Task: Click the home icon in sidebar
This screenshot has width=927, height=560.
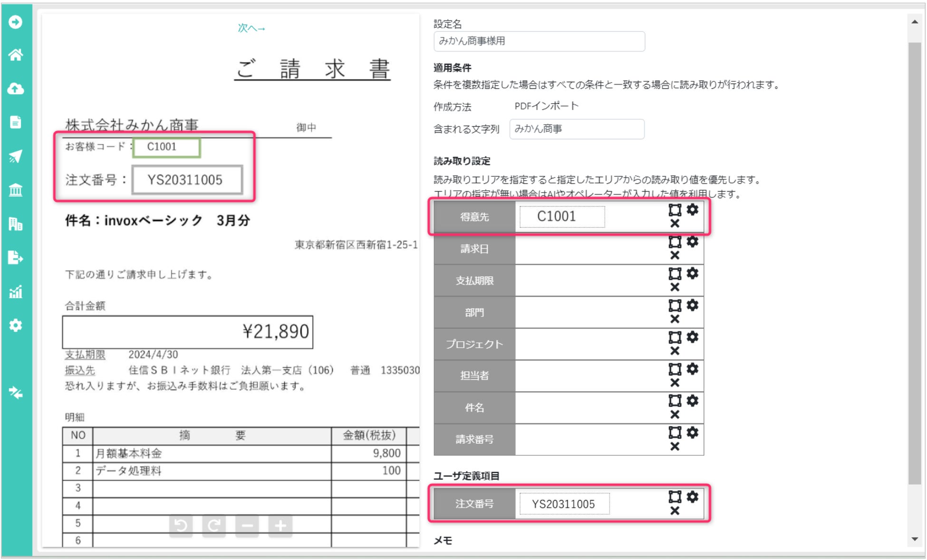Action: point(16,55)
